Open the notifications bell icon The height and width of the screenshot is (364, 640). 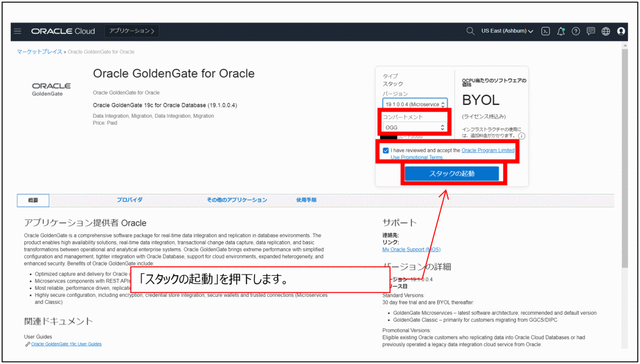tap(561, 31)
